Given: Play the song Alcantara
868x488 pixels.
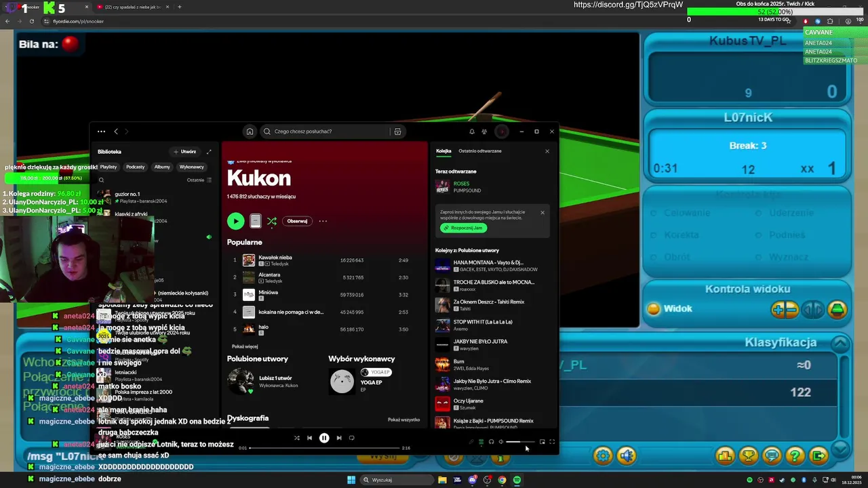Looking at the screenshot, I should click(324, 278).
